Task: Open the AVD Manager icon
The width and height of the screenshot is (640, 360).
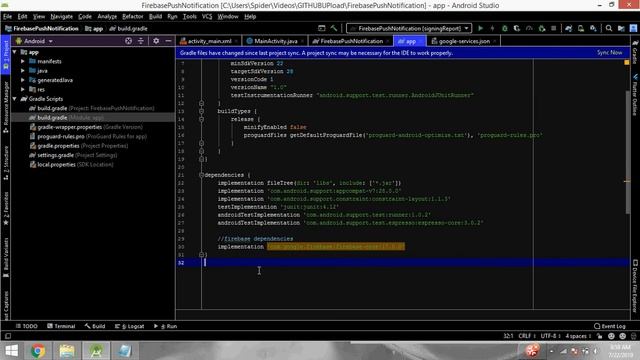Action: [581, 28]
